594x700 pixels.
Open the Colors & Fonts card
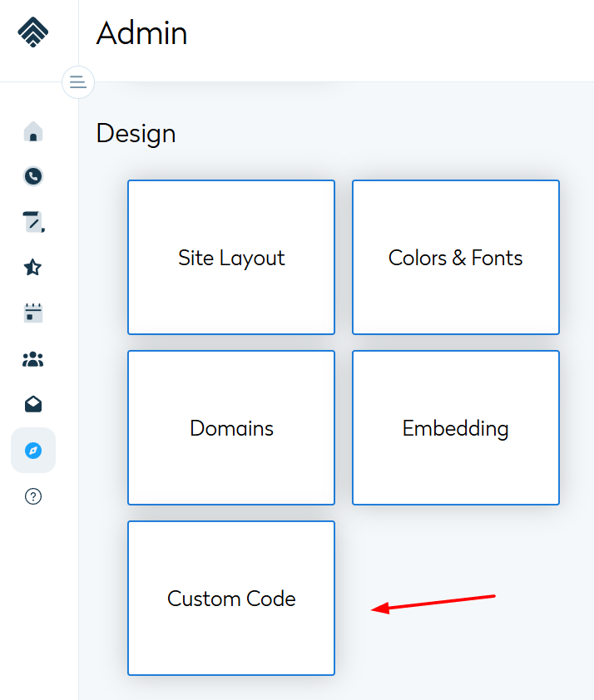455,258
